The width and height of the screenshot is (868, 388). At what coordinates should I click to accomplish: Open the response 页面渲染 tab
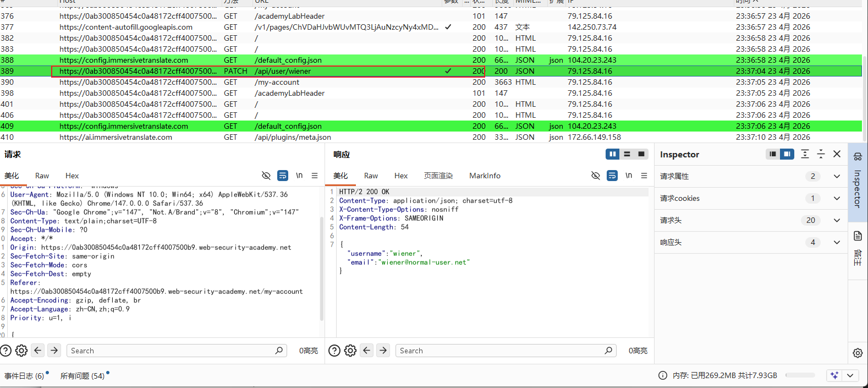(x=438, y=176)
